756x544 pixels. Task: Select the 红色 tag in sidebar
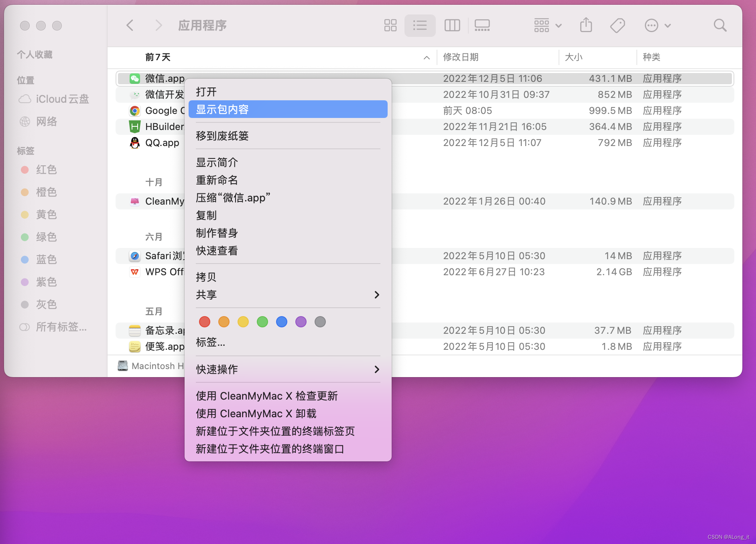39,170
